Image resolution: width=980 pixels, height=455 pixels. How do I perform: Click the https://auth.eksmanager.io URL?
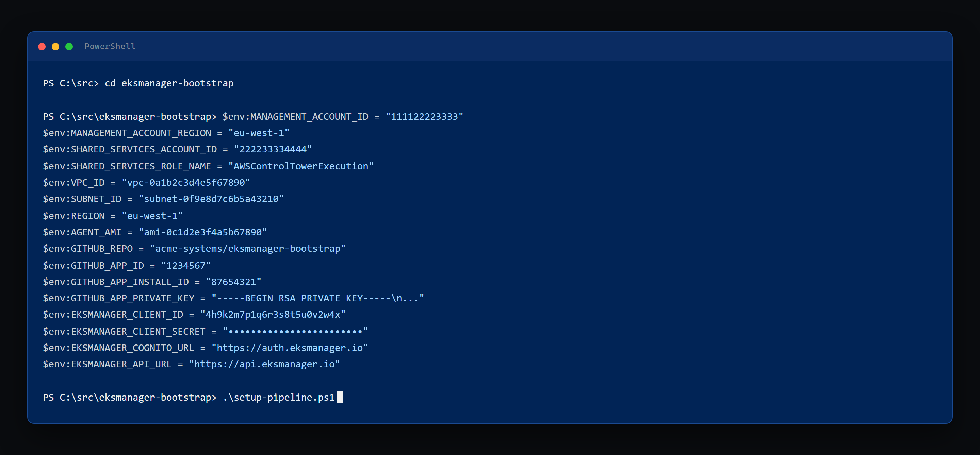(x=290, y=348)
